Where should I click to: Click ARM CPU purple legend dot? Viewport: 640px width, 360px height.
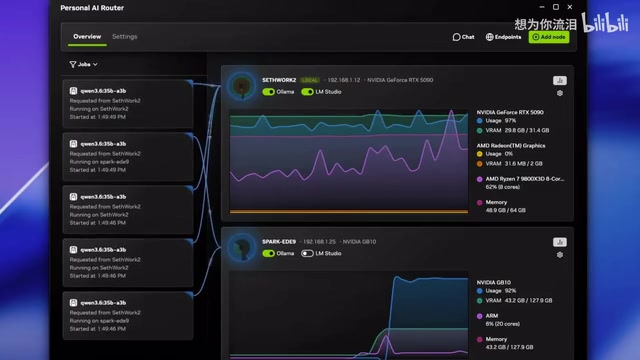480,316
